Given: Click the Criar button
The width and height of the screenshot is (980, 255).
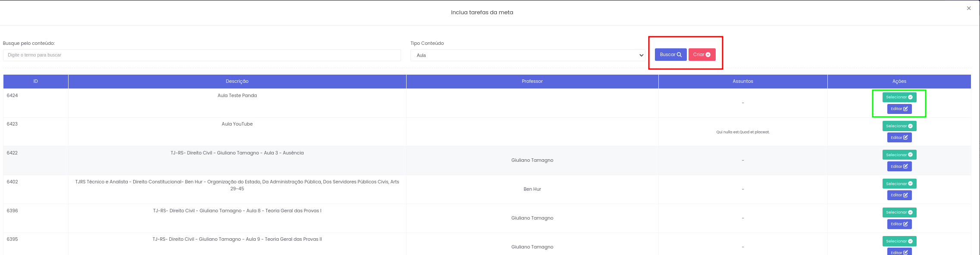Looking at the screenshot, I should 701,55.
